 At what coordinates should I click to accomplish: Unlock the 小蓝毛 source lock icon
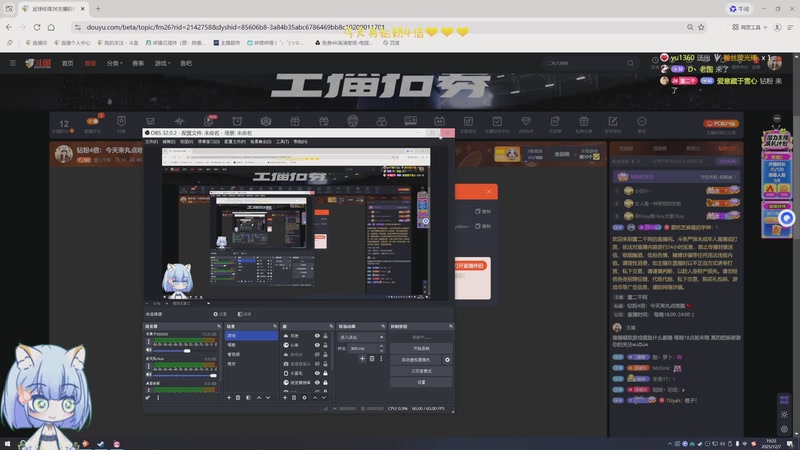(325, 373)
